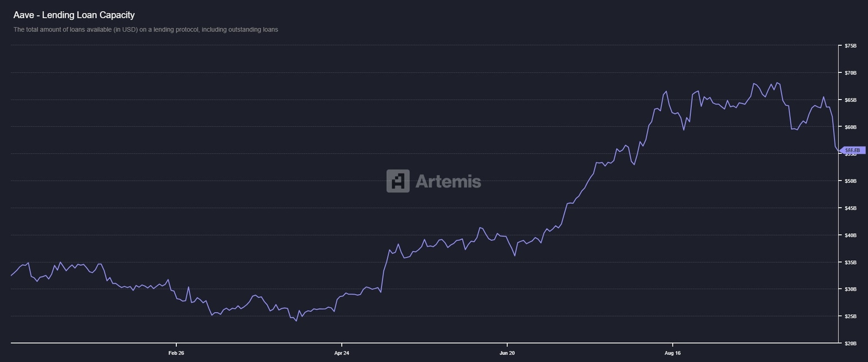This screenshot has height=362, width=868.
Task: Click the 'Aave - Lending Loan Capacity' chart title
Action: (x=74, y=15)
